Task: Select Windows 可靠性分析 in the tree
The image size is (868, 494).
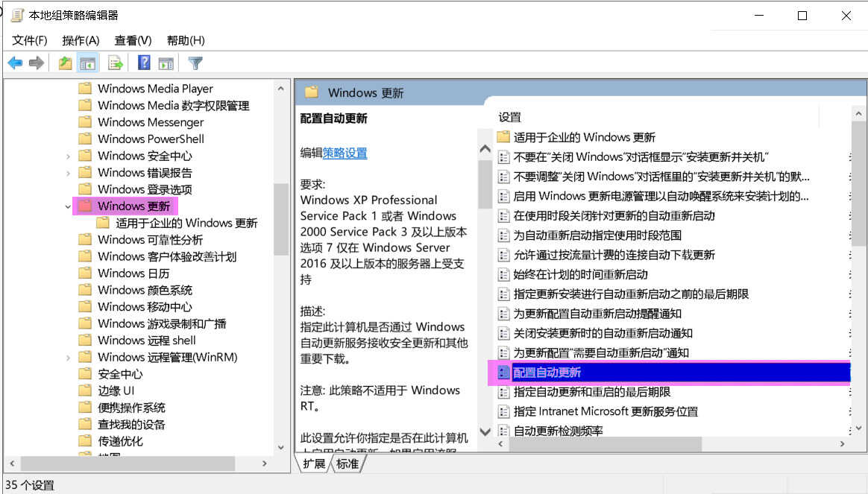Action: 150,239
